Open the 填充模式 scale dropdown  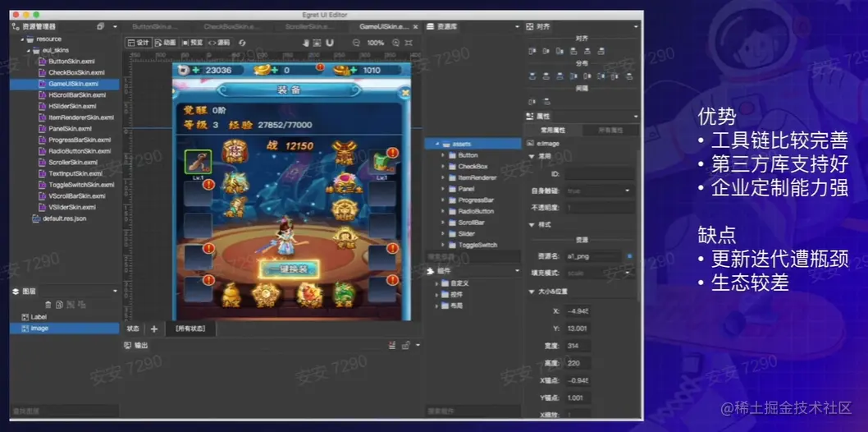click(600, 273)
